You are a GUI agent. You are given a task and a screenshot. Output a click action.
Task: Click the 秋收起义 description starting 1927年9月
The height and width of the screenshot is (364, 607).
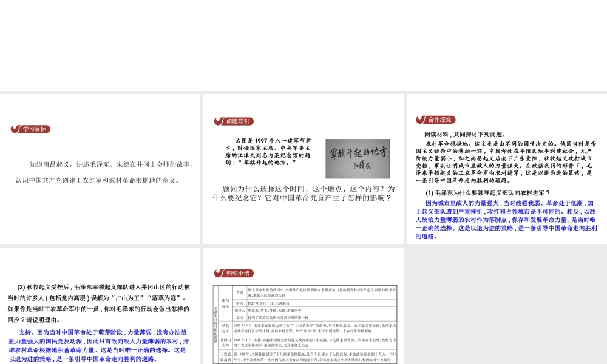[314, 328]
